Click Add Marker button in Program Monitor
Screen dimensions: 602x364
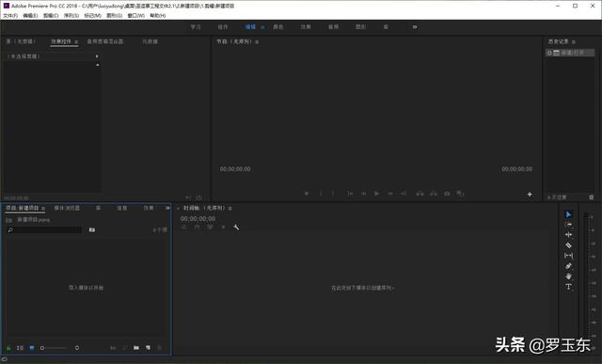pyautogui.click(x=307, y=194)
